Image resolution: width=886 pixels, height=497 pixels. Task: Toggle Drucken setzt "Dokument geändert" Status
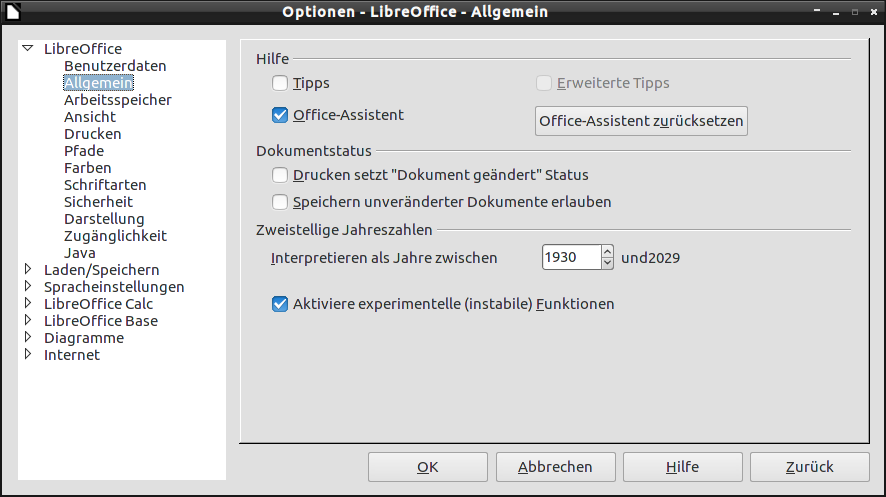[x=280, y=175]
